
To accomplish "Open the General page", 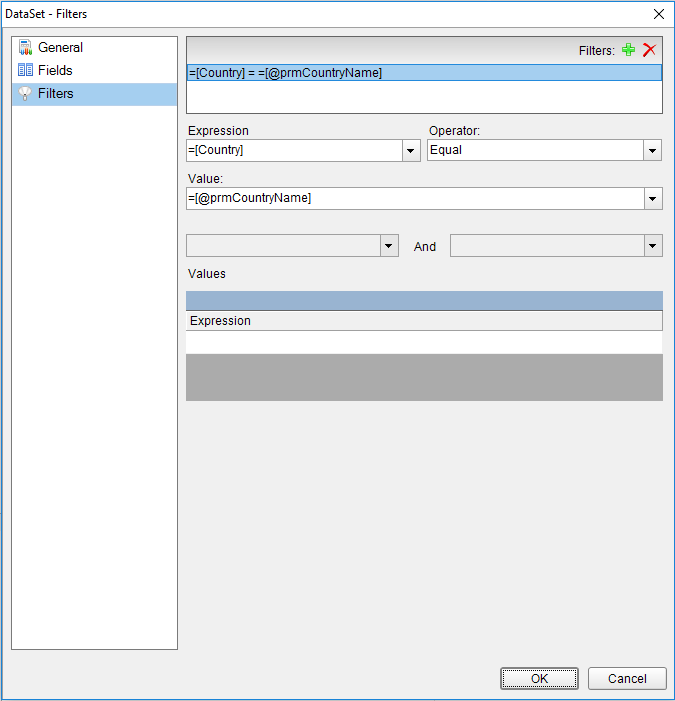I will [95, 47].
